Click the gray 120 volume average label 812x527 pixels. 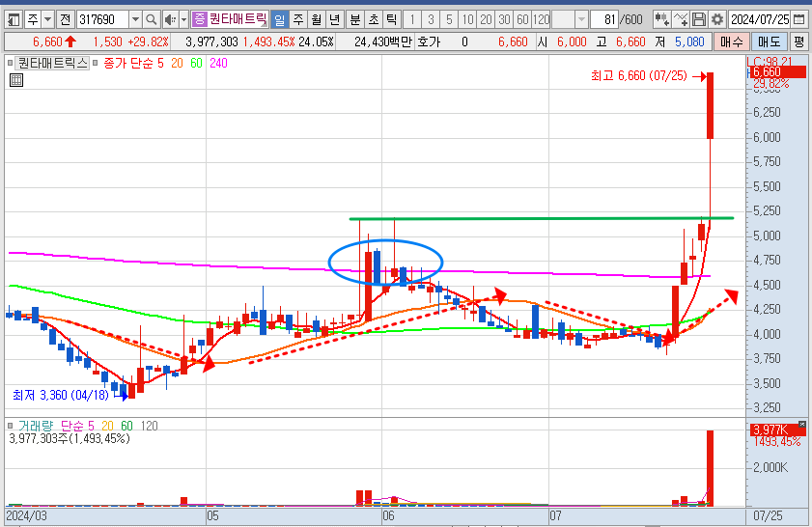[x=149, y=426]
